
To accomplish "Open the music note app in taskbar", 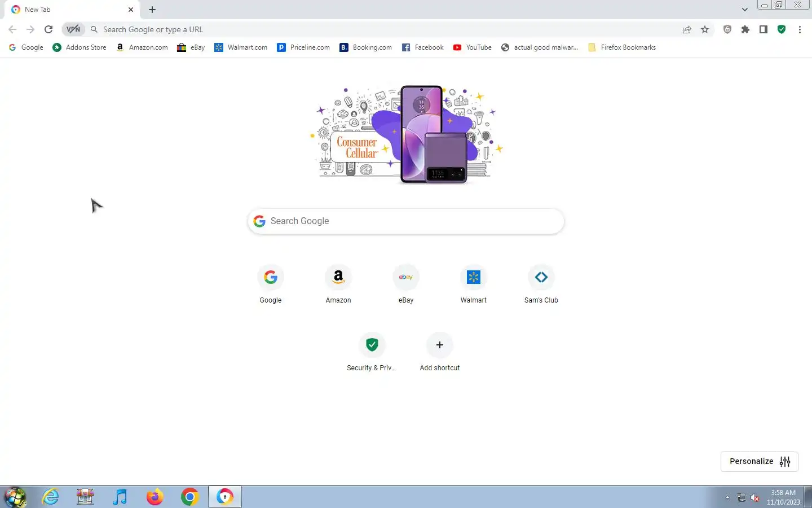I will (120, 497).
